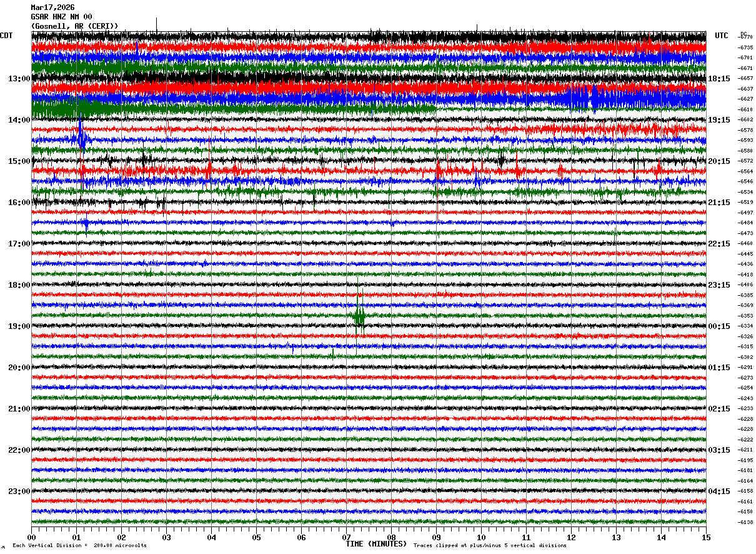This screenshot has width=756, height=554.
Task: Click the '10' minute axis tick label
Action: [481, 537]
